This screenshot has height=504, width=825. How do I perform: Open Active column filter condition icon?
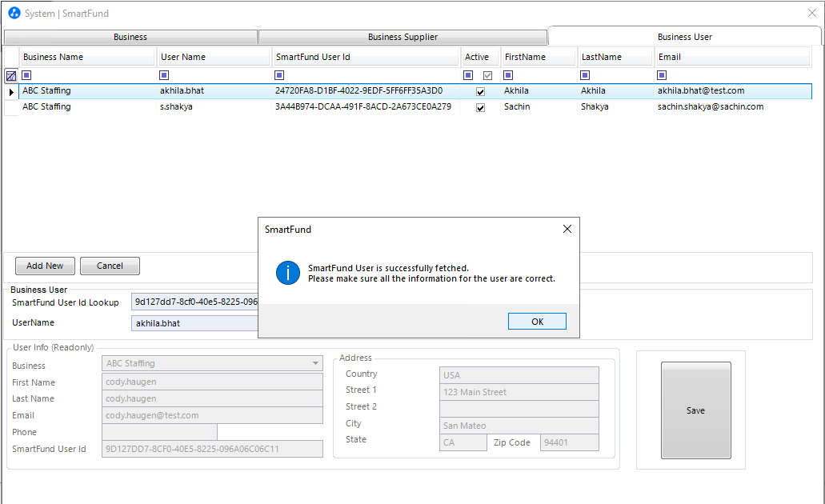[468, 75]
